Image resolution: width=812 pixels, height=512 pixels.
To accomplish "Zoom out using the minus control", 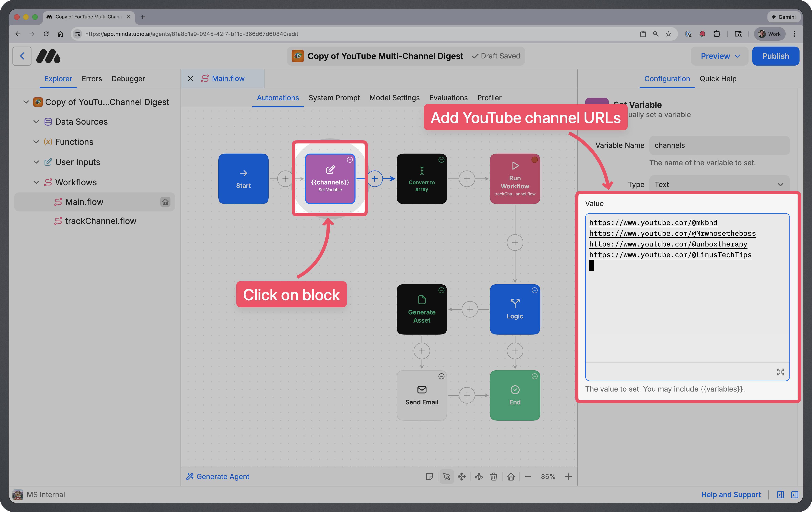I will 528,477.
